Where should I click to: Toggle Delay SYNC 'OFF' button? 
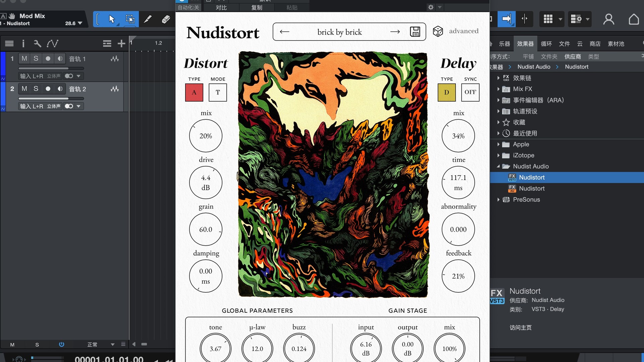(470, 92)
